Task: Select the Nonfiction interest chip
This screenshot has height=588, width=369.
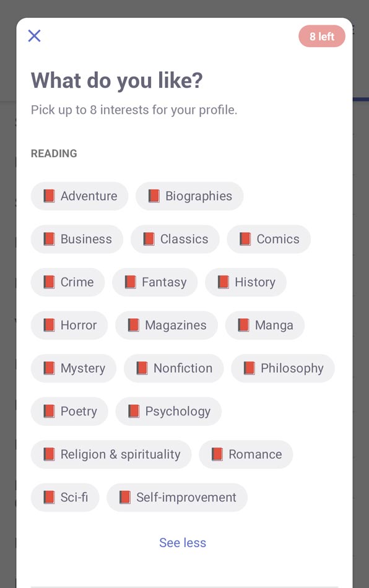Action: [x=173, y=368]
